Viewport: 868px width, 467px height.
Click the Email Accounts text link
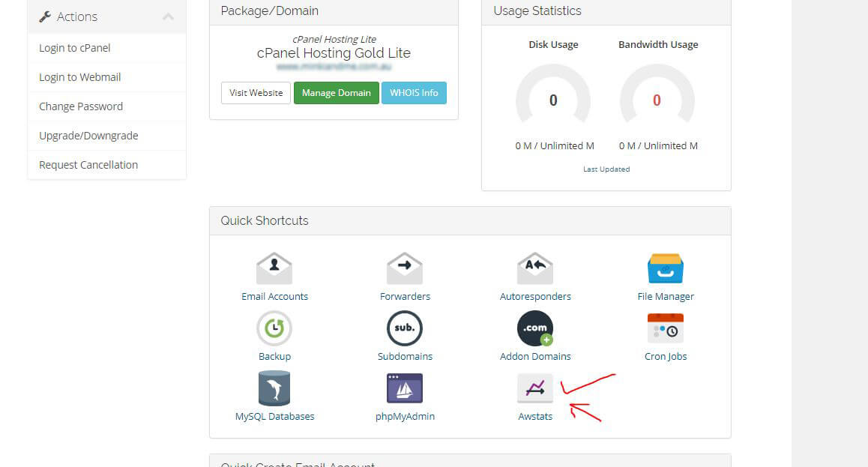(274, 297)
